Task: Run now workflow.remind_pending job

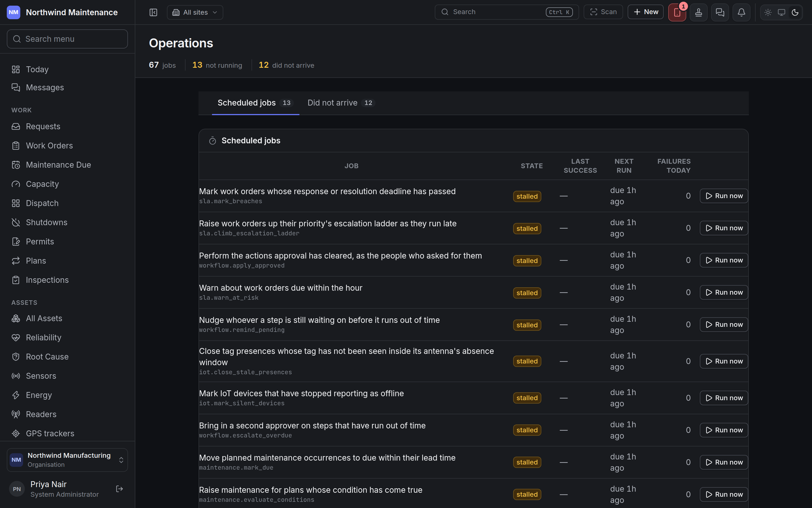Action: (724, 325)
